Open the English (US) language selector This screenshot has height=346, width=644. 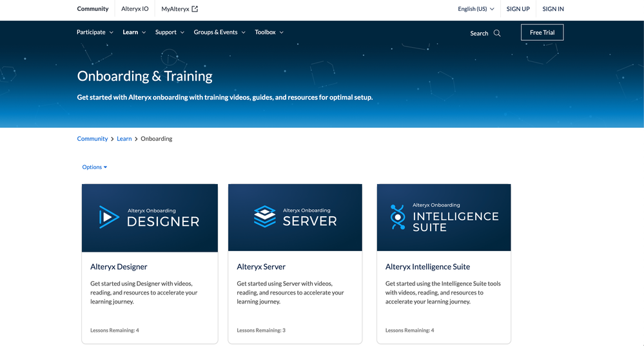point(476,8)
